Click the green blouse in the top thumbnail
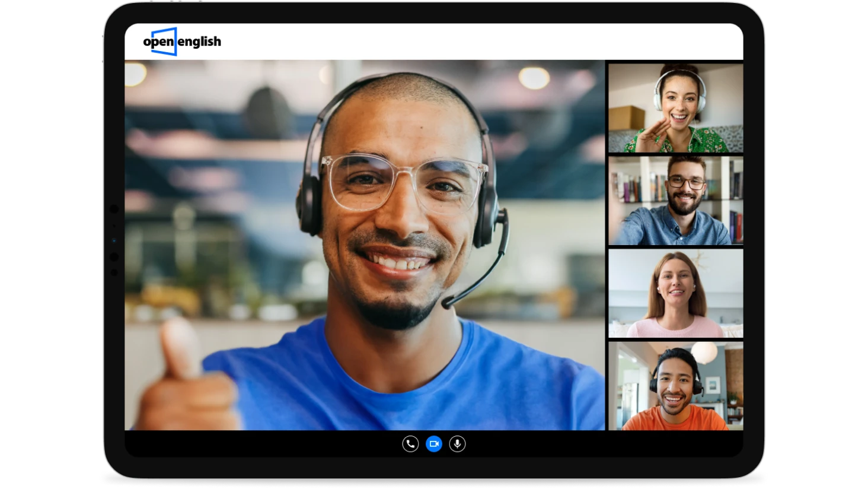Image resolution: width=868 pixels, height=489 pixels. (706, 142)
